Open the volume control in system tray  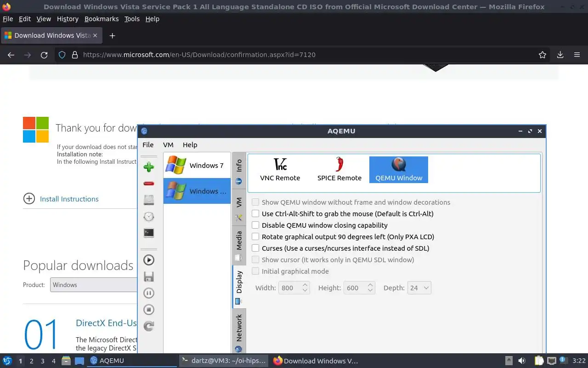[x=522, y=361]
